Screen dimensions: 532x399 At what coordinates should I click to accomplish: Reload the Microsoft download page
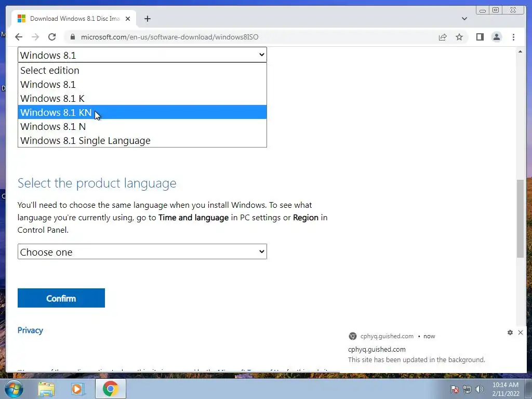pos(52,37)
